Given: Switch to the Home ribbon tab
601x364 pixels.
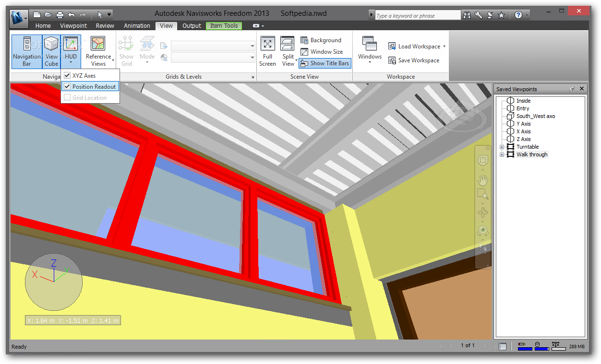Looking at the screenshot, I should [43, 26].
